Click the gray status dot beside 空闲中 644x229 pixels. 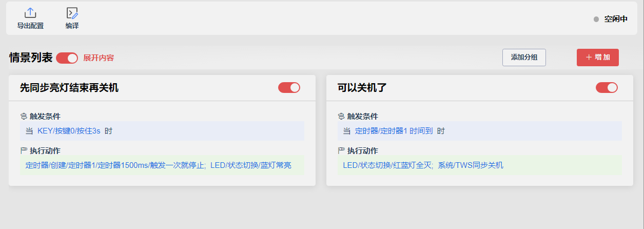pos(596,19)
